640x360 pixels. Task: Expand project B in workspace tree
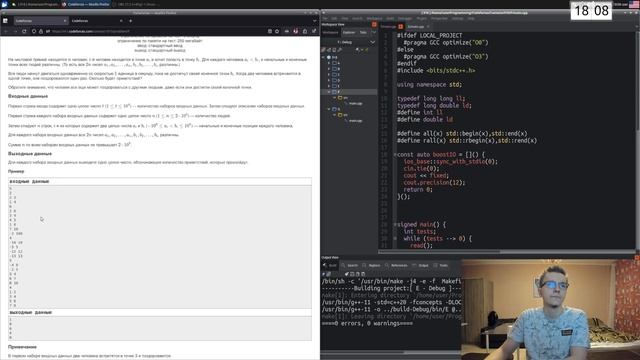click(329, 69)
